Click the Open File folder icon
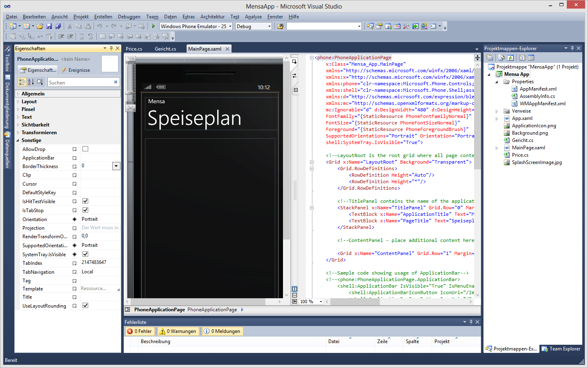This screenshot has width=588, height=368. [x=40, y=26]
